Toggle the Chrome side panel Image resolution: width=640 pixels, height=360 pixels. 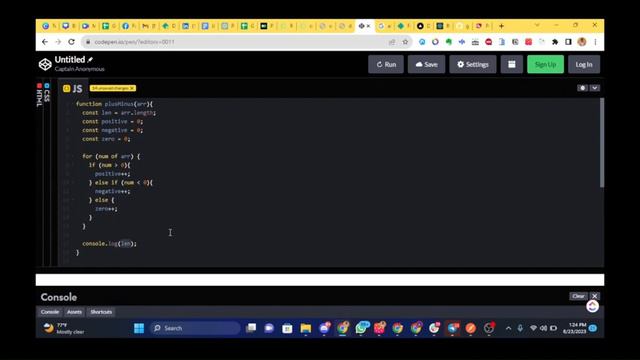pos(568,42)
